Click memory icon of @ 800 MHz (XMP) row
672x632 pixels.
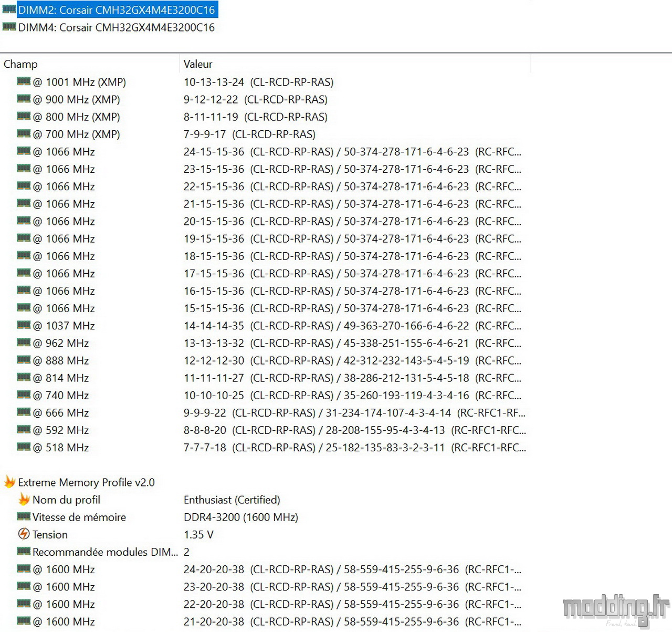coord(24,116)
